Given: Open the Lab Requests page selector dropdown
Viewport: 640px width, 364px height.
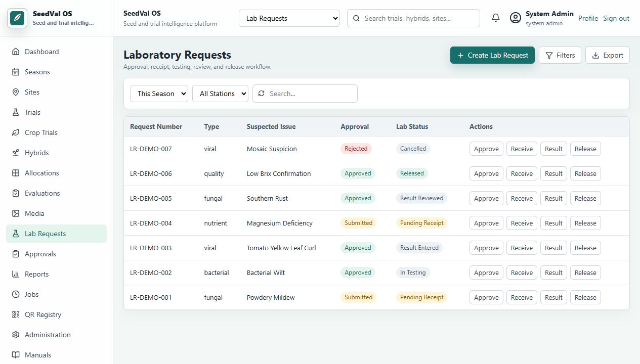Looking at the screenshot, I should [x=289, y=18].
